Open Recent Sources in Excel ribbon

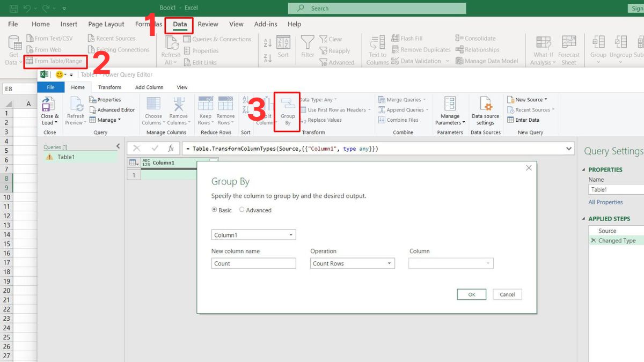point(112,39)
